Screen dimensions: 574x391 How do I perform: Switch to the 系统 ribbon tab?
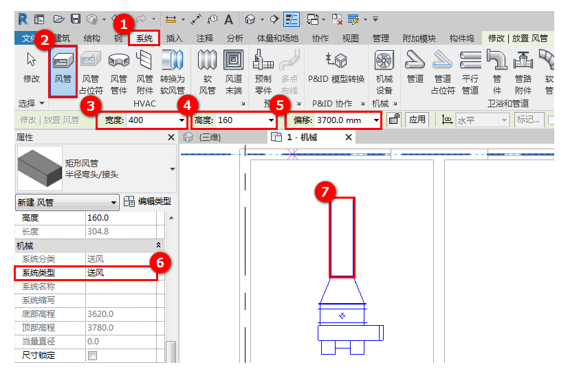tap(144, 38)
